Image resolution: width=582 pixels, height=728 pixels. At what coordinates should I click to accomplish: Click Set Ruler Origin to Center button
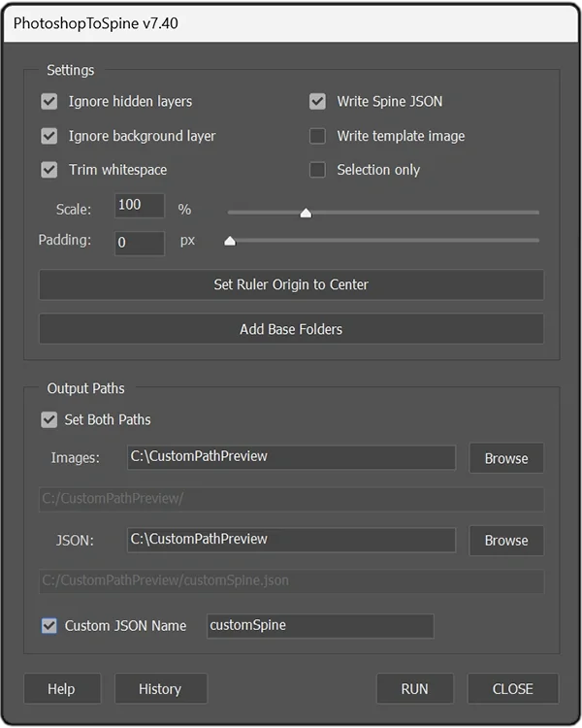(291, 284)
